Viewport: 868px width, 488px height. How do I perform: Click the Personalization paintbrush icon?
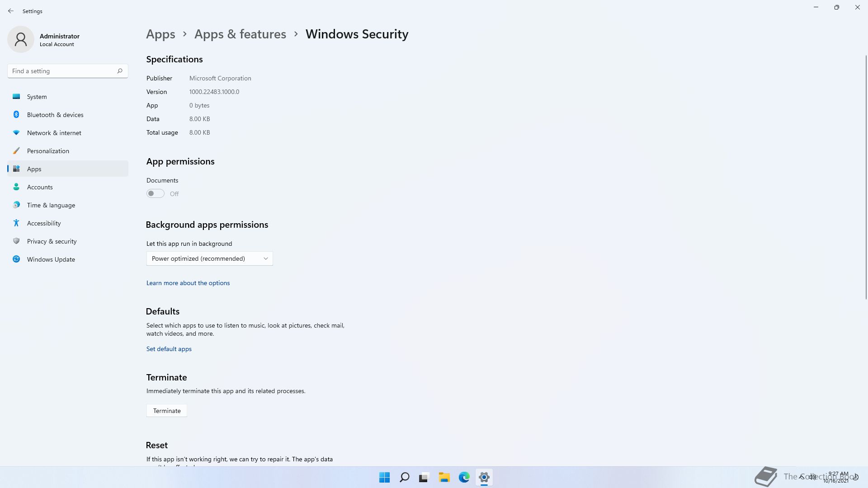[16, 150]
